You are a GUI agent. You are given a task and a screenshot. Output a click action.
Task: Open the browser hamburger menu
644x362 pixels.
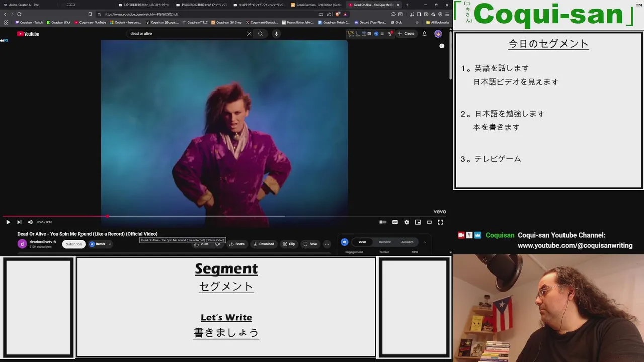pos(447,14)
